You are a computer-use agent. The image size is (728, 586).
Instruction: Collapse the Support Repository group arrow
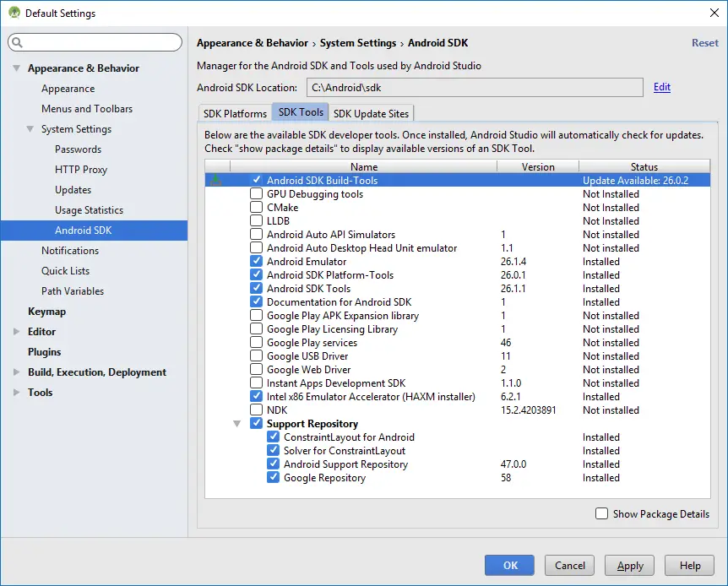[x=236, y=424]
